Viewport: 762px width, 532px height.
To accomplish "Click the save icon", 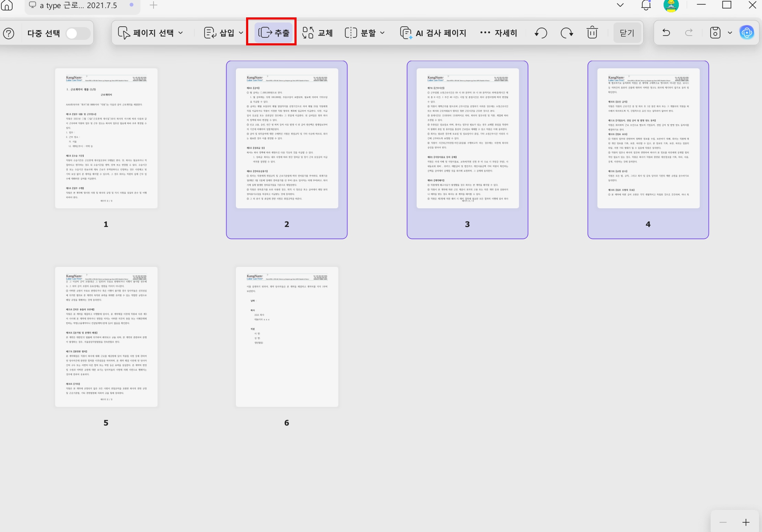I will click(x=715, y=33).
